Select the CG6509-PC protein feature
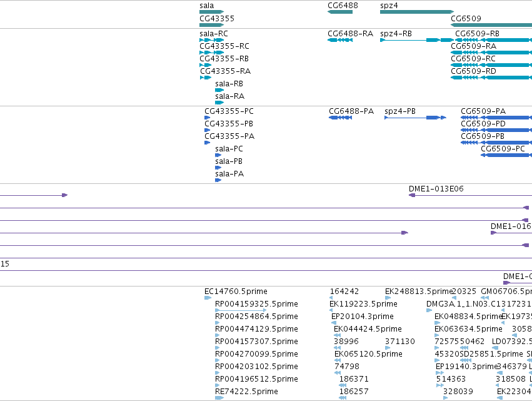Image resolution: width=532 pixels, height=401 pixels. point(506,155)
